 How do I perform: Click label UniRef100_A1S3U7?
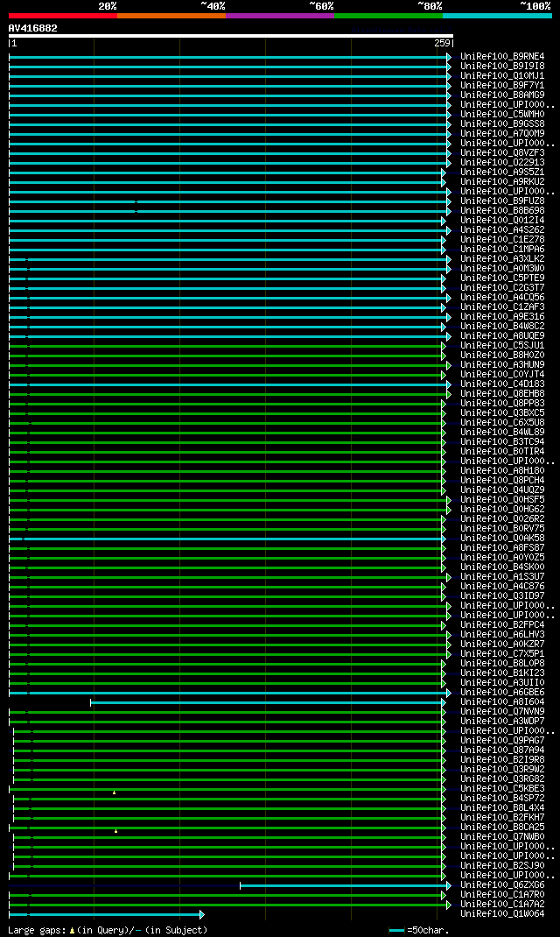pyautogui.click(x=502, y=577)
